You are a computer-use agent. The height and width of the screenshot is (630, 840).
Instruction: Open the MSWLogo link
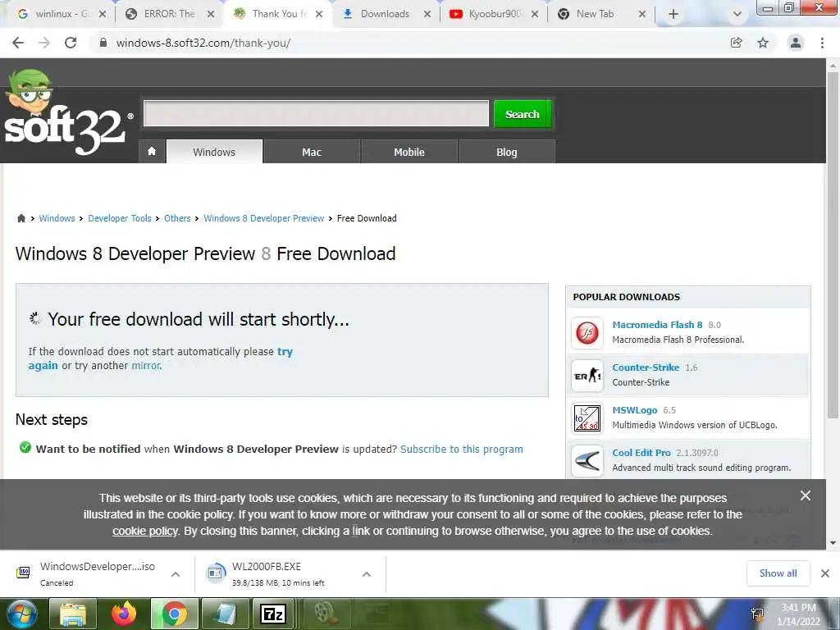(x=634, y=410)
